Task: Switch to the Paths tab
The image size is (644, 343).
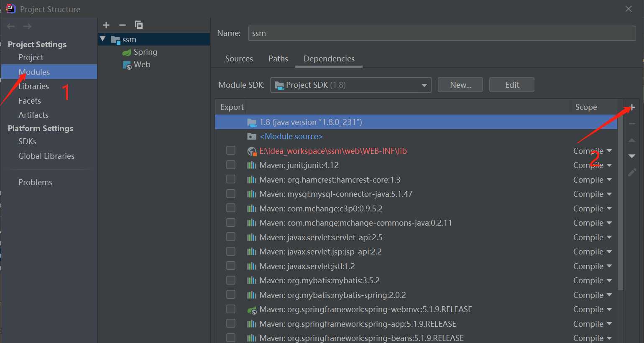Action: 278,59
